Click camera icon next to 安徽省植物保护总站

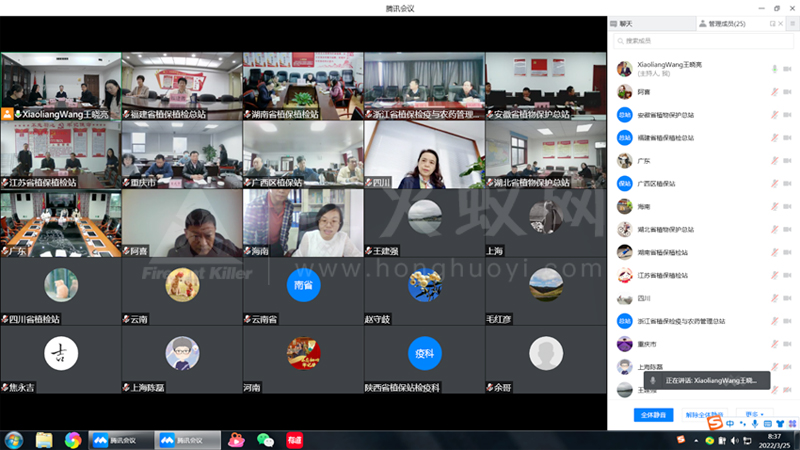point(790,115)
